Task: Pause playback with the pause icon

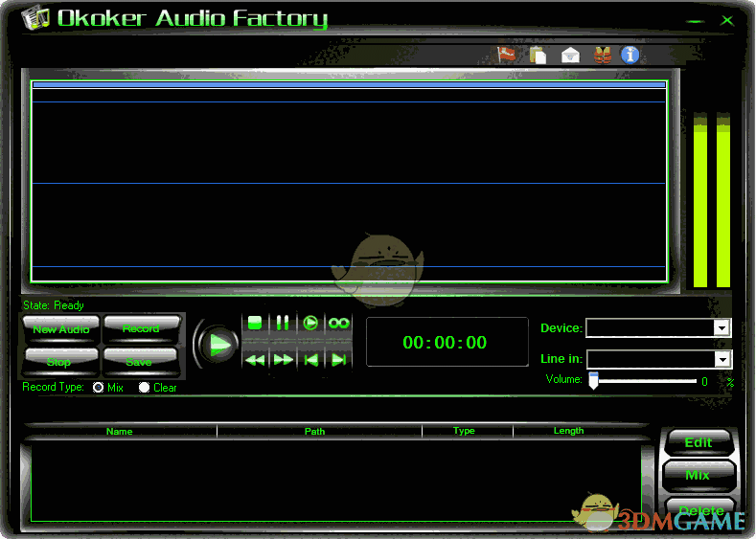Action: [283, 323]
